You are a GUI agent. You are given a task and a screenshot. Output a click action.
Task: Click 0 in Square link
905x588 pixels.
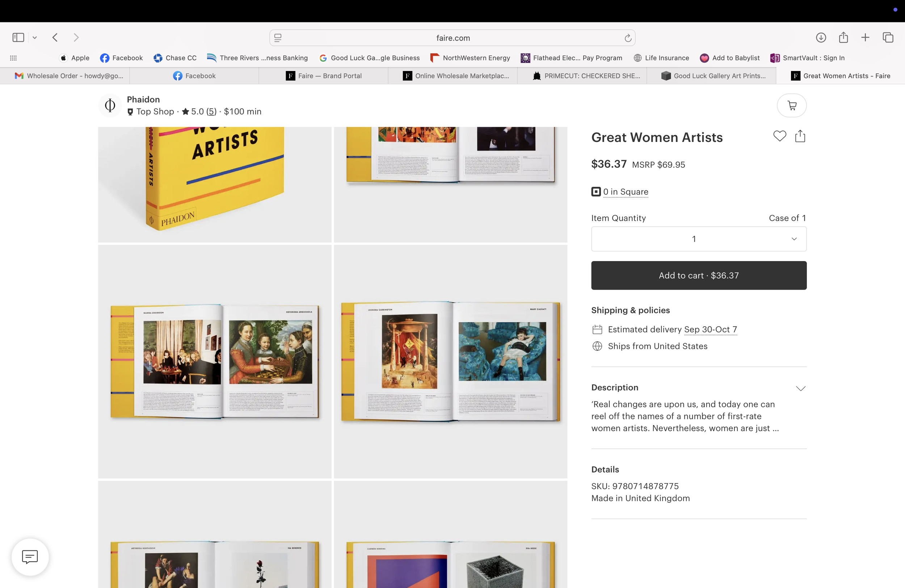626,192
